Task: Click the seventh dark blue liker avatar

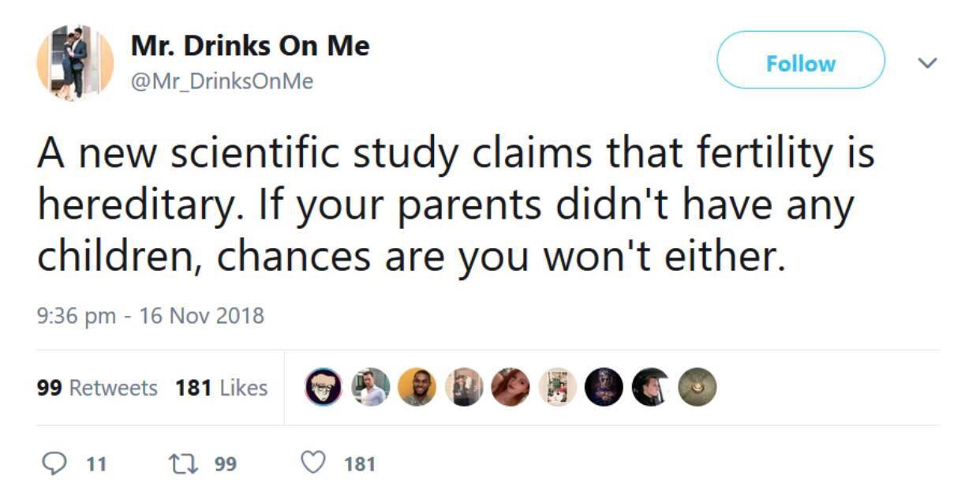Action: coord(604,387)
